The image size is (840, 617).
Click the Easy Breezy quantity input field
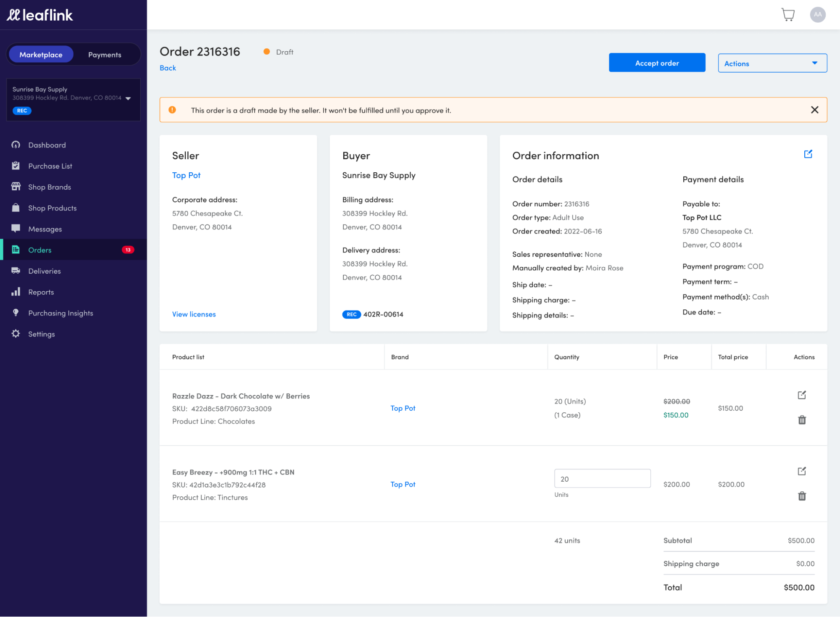[602, 479]
